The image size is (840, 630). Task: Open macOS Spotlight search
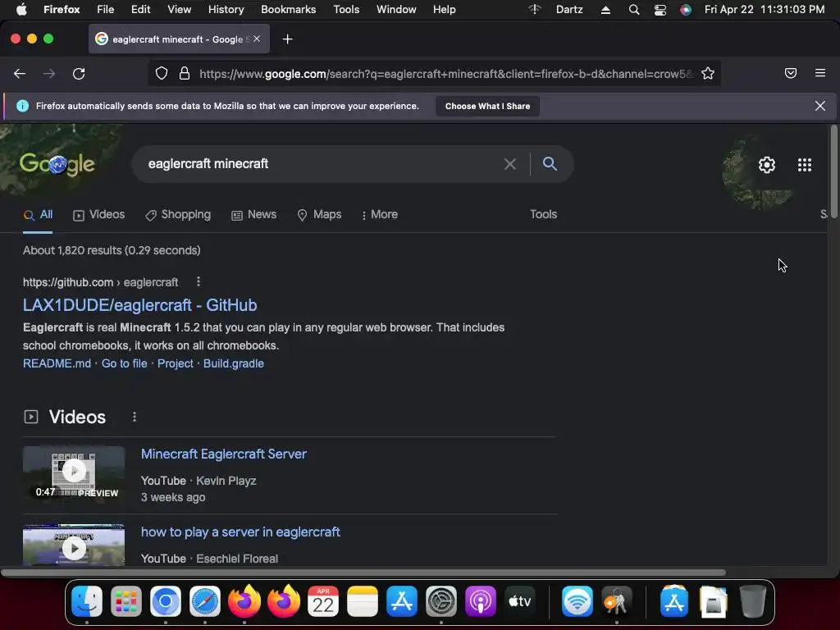click(634, 10)
